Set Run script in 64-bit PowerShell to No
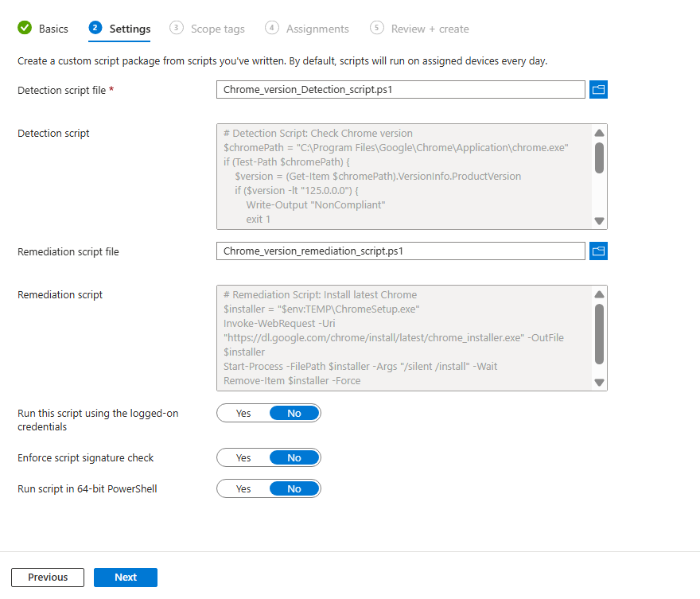Image resolution: width=700 pixels, height=599 pixels. tap(294, 489)
